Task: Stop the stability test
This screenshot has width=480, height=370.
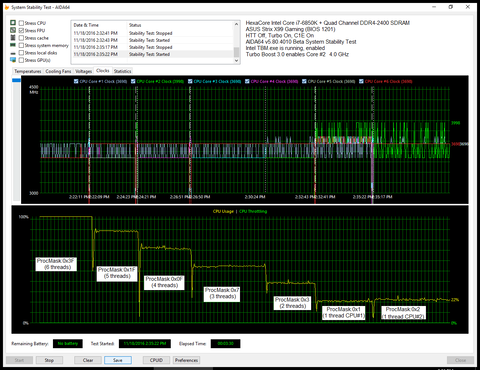Action: click(x=49, y=360)
